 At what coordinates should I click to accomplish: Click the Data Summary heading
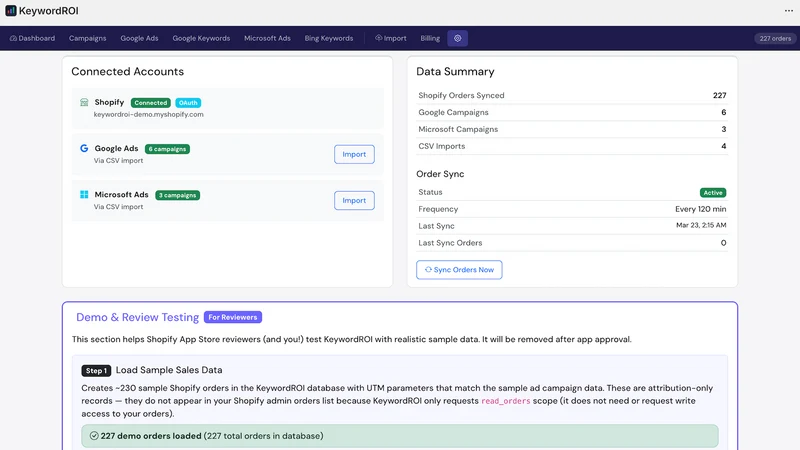pos(455,71)
